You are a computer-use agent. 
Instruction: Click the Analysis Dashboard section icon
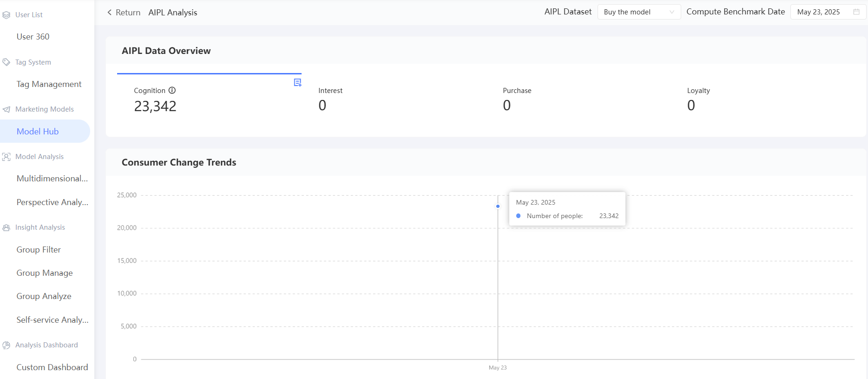coord(7,345)
